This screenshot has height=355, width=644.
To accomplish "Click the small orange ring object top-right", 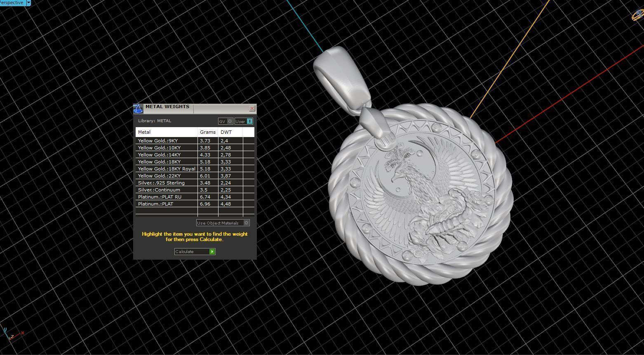I will [638, 15].
